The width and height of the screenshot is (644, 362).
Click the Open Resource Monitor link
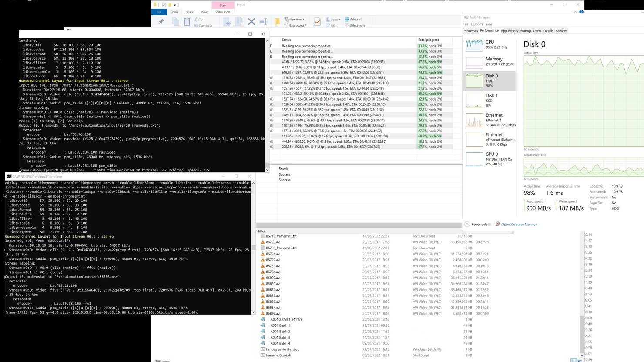point(519,225)
